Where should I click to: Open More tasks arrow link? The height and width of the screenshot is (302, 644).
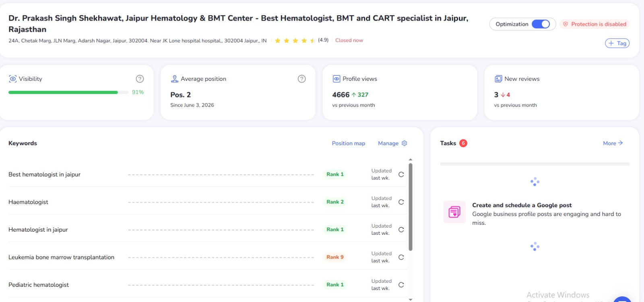613,143
